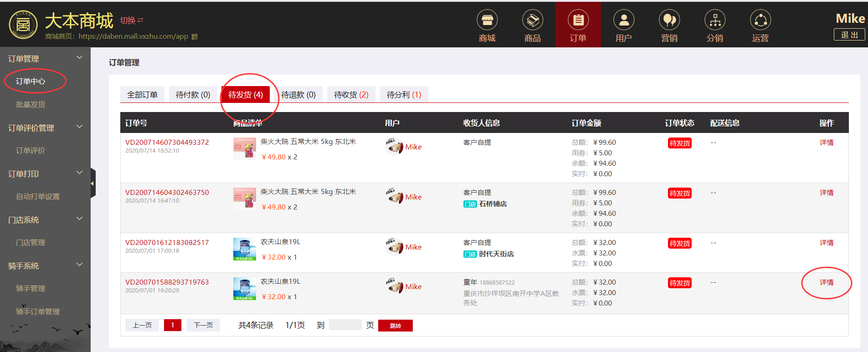
Task: Select the 订单 orders clipboard icon
Action: pyautogui.click(x=578, y=20)
